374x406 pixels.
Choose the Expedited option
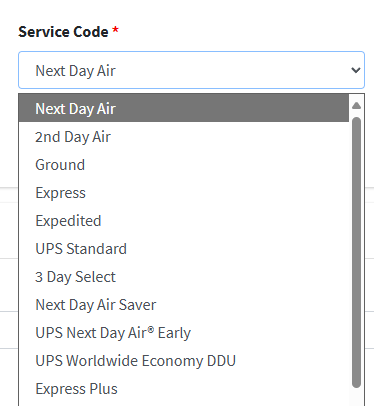point(184,220)
